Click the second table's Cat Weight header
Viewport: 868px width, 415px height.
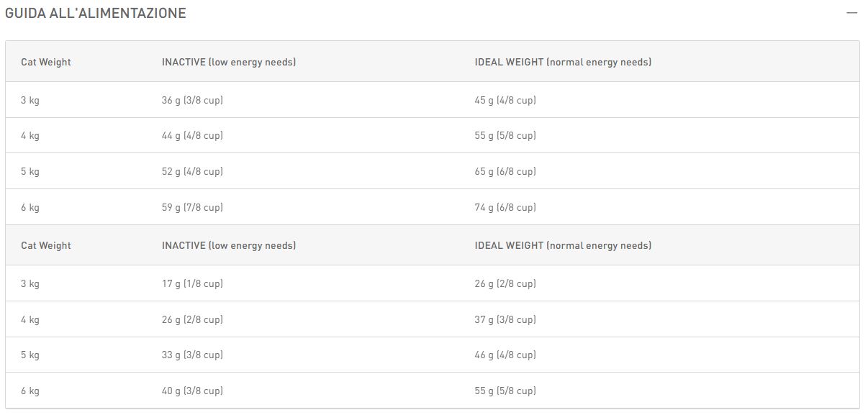[46, 245]
